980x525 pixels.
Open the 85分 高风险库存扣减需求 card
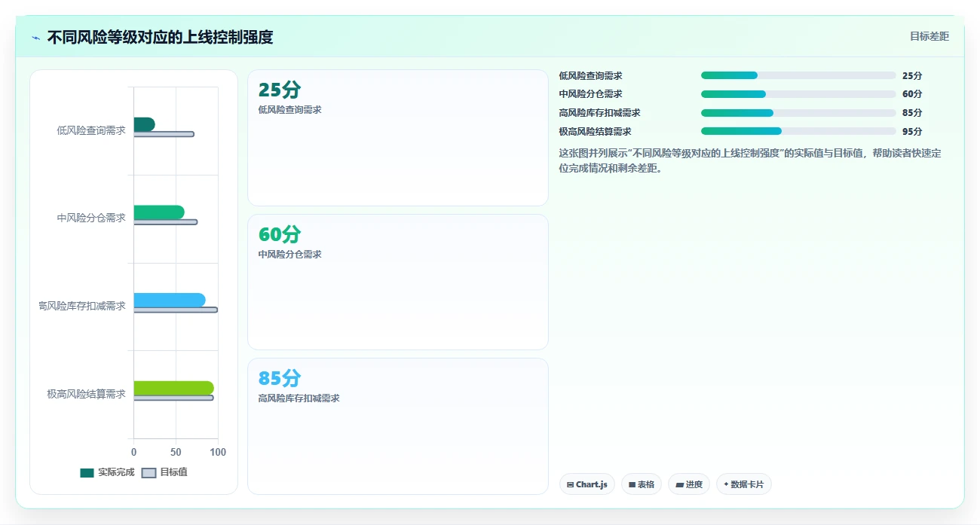pyautogui.click(x=397, y=426)
